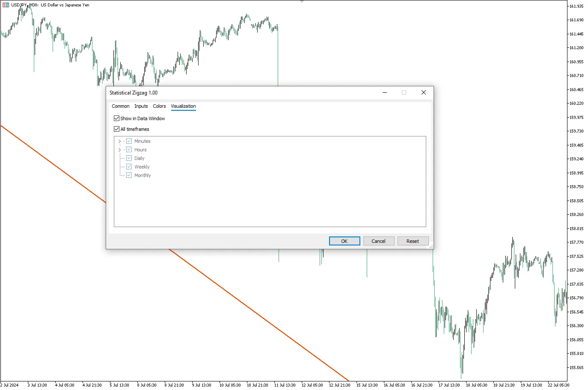Click the Daily label in timeframe tree
The height and width of the screenshot is (390, 588).
click(140, 158)
